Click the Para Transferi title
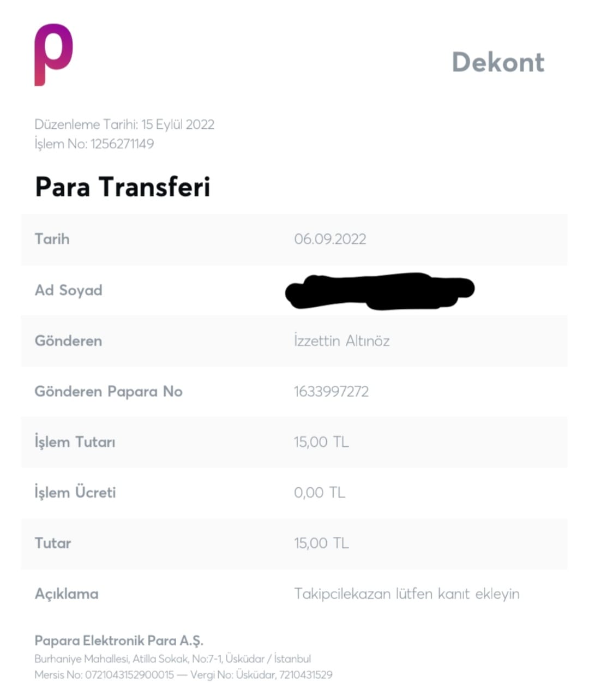 point(122,187)
